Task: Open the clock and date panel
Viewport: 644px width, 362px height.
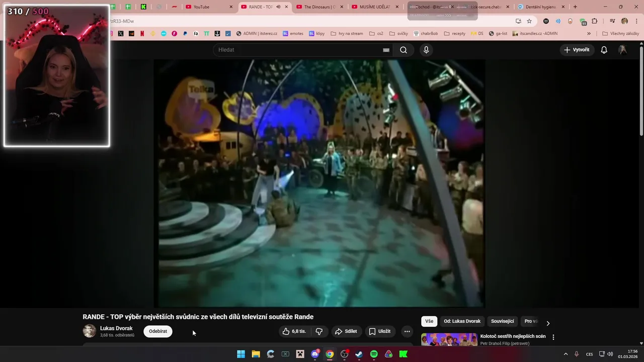Action: pyautogui.click(x=628, y=354)
